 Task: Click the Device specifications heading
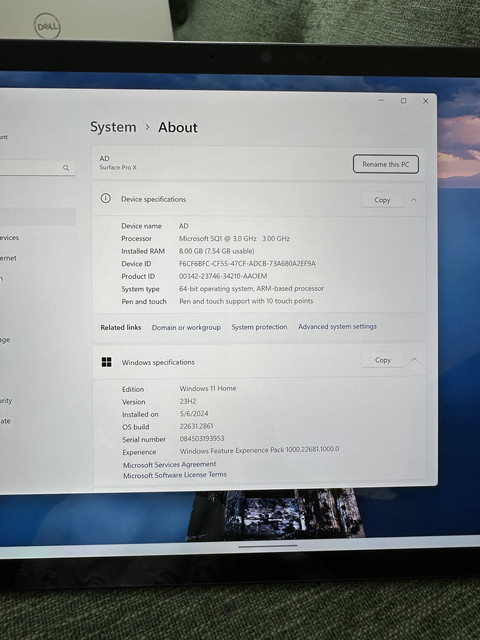(x=153, y=199)
